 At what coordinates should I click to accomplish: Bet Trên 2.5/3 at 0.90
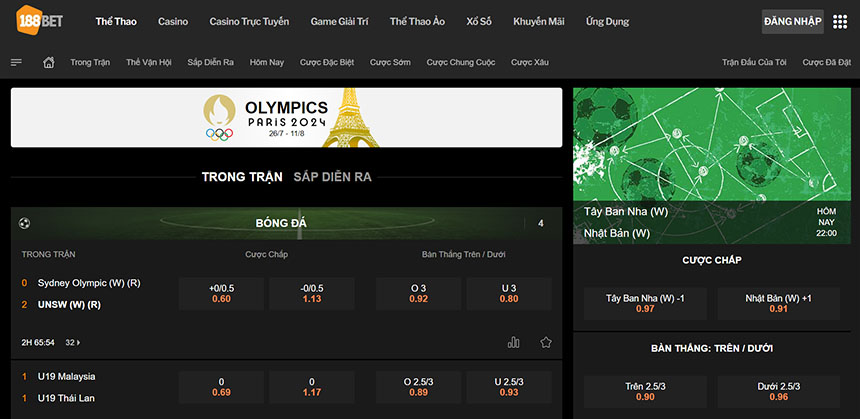(645, 392)
